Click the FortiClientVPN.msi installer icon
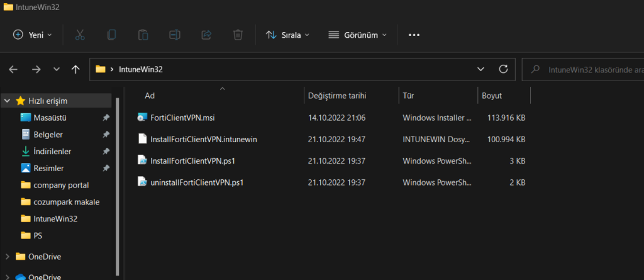This screenshot has height=280, width=644. [142, 118]
